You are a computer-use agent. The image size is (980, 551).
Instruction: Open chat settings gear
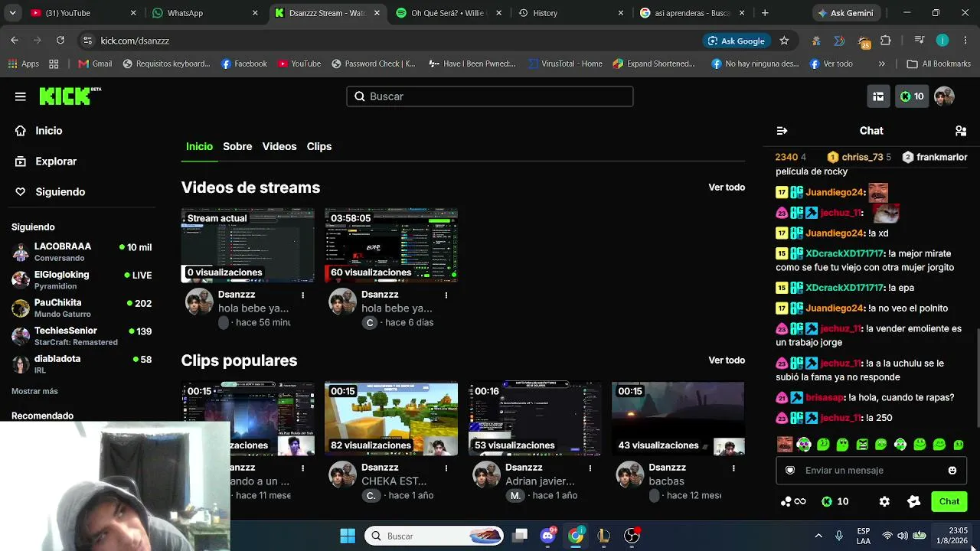point(884,502)
